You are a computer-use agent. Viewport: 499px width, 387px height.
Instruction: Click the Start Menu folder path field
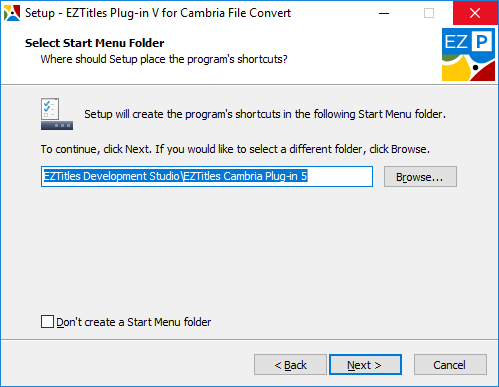tap(207, 176)
